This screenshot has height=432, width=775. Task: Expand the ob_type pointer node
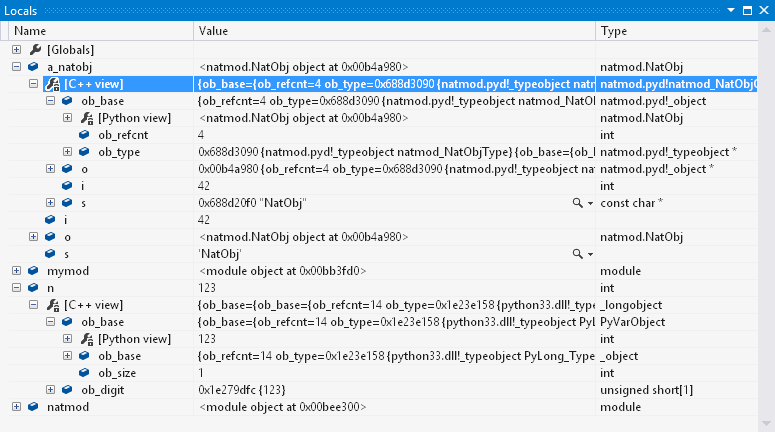tap(67, 152)
